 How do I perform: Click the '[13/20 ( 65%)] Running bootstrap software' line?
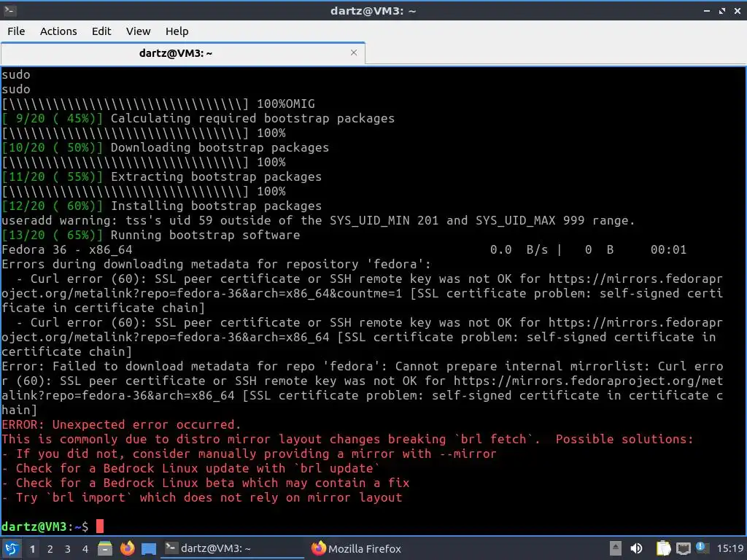(150, 235)
